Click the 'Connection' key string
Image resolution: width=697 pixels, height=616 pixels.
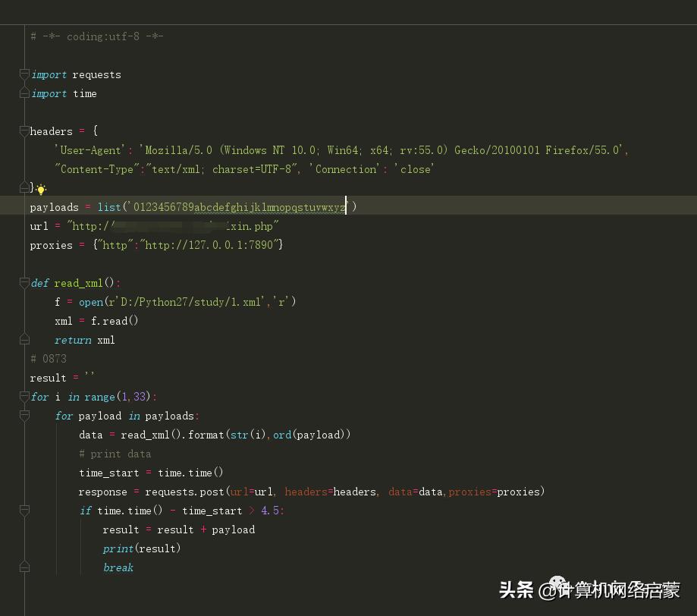345,169
